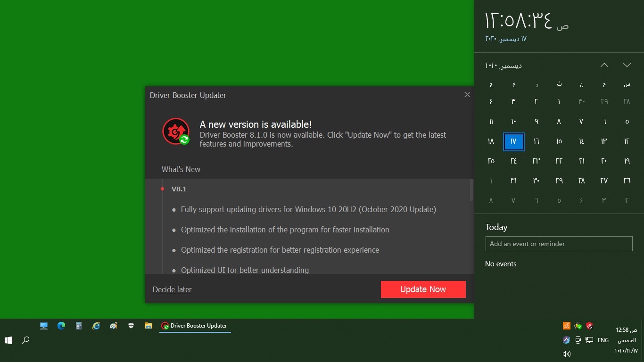Image resolution: width=644 pixels, height=362 pixels.
Task: Click the Today heading in the agenda
Action: (496, 227)
